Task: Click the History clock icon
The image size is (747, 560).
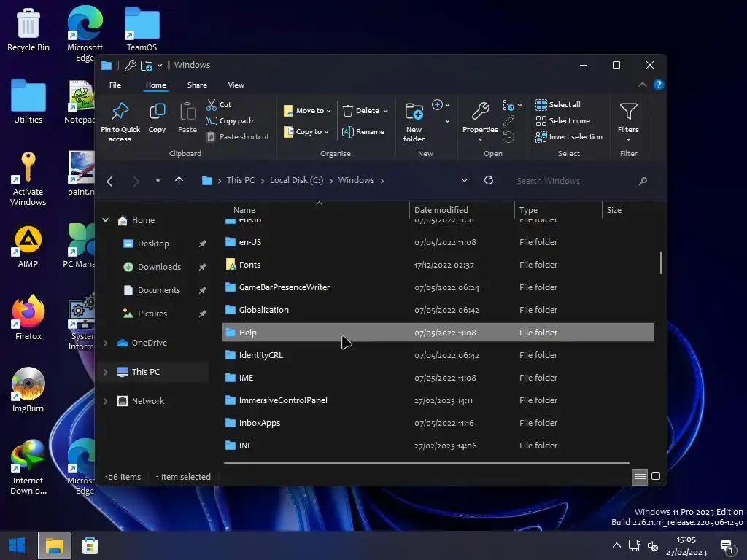Action: coord(508,137)
